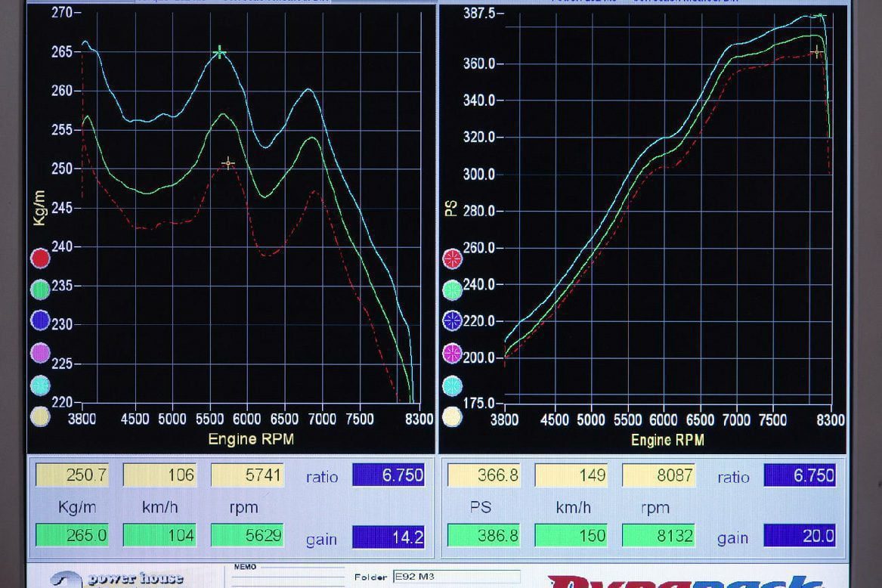Click the red run circle beside torque graph
882x588 pixels.
pos(40,258)
